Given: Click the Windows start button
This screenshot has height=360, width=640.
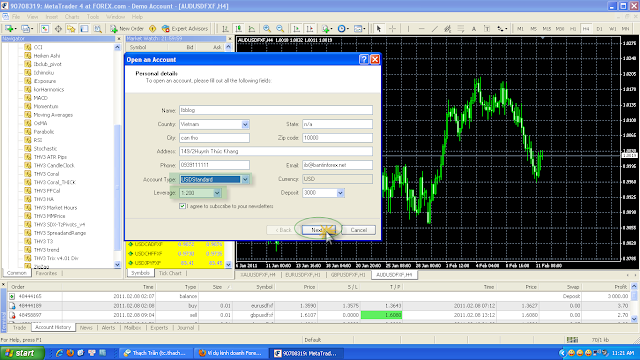Looking at the screenshot, I should 22,353.
